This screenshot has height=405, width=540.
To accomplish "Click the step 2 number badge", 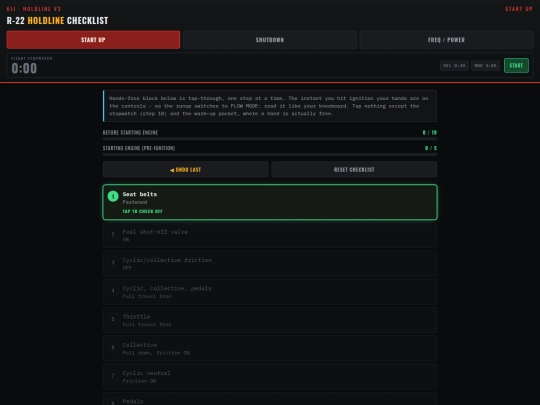I will click(x=113, y=234).
